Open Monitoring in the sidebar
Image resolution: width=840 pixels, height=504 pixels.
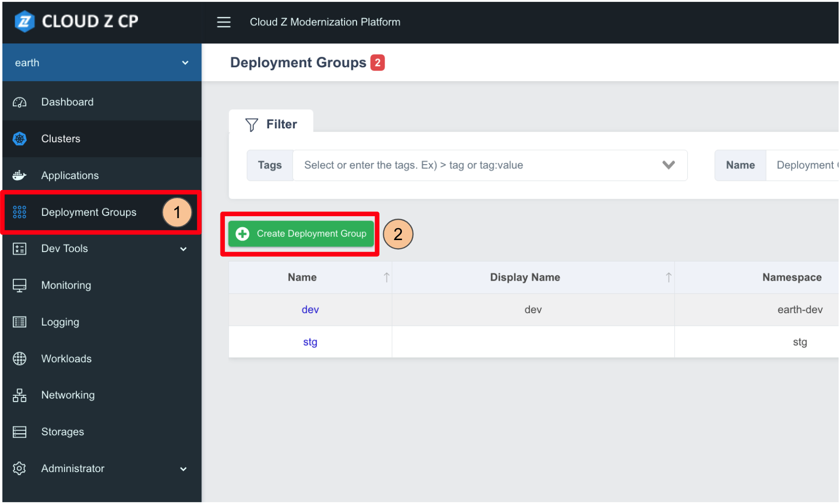point(102,285)
